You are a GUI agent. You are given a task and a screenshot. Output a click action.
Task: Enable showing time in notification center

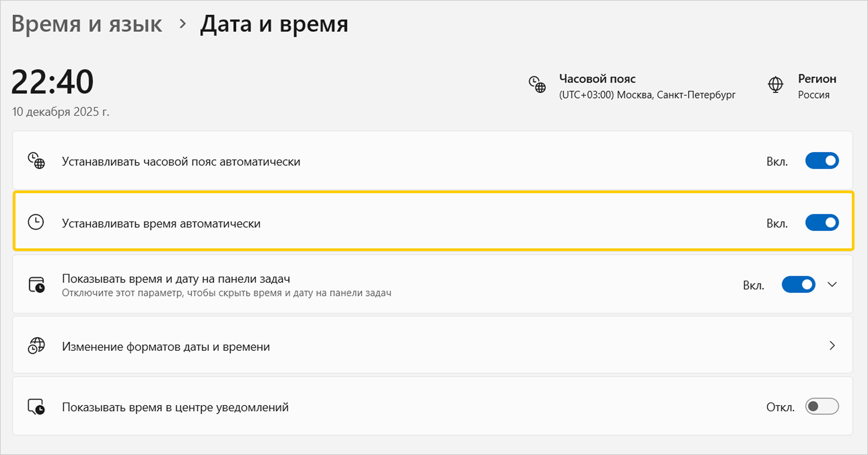click(822, 407)
